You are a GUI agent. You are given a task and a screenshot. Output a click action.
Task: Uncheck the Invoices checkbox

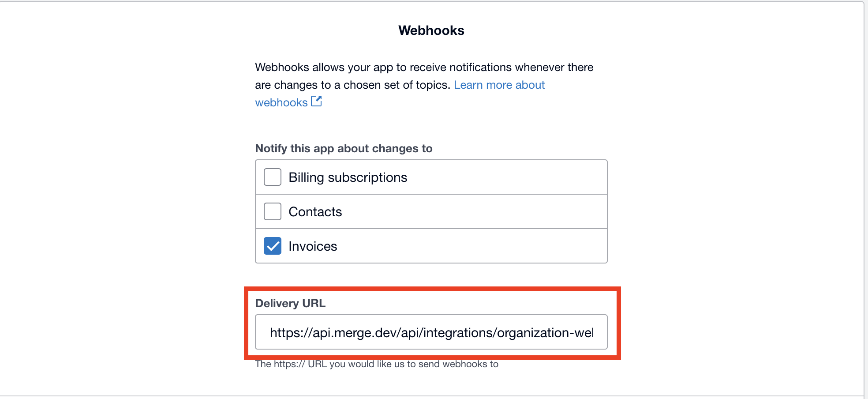273,246
